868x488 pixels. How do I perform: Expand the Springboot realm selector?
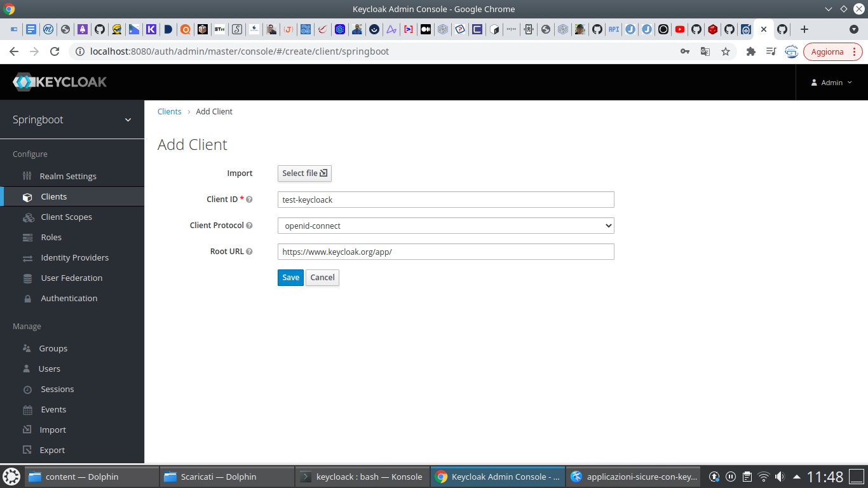pos(72,119)
